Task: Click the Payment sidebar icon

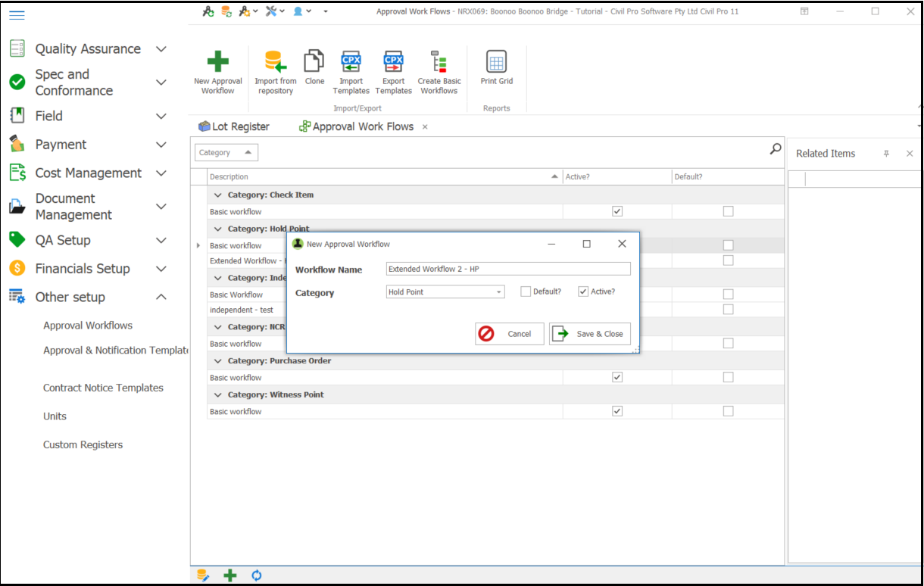Action: pyautogui.click(x=17, y=144)
